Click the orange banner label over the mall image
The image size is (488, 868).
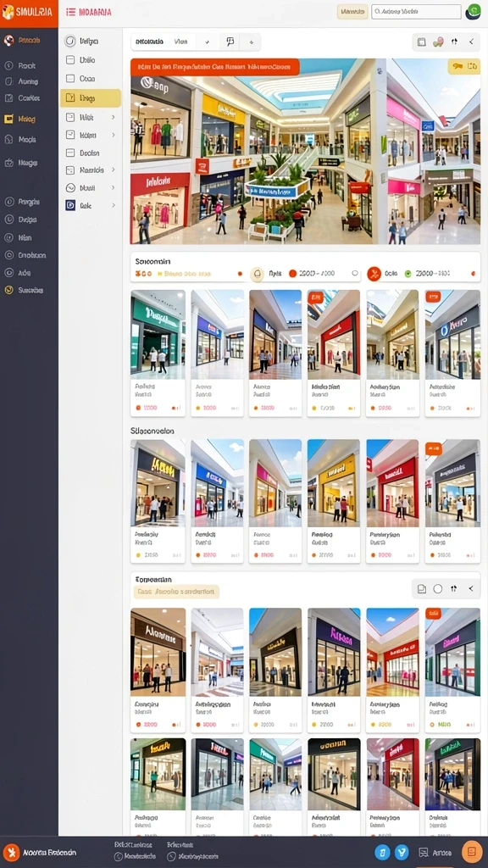pos(214,67)
